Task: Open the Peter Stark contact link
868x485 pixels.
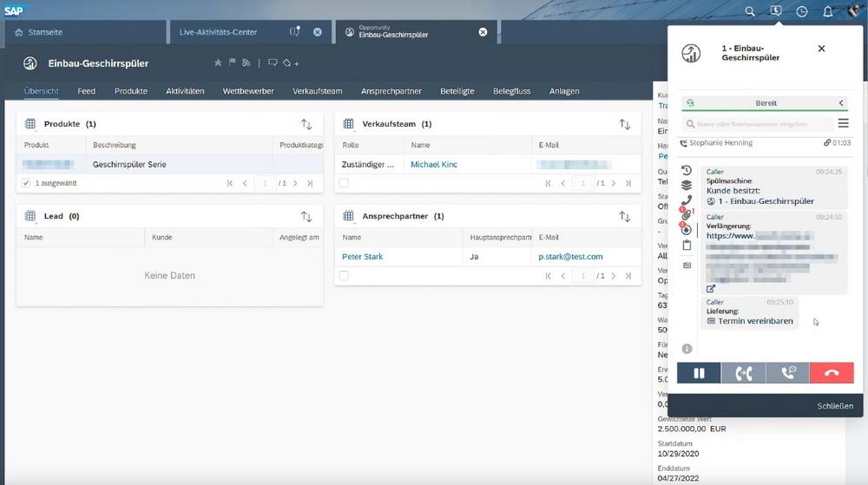Action: click(362, 257)
